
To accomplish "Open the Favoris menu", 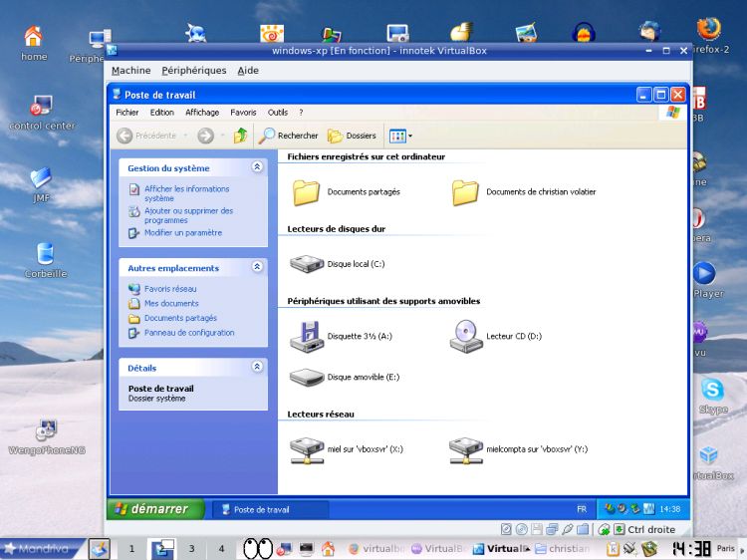I will 243,113.
